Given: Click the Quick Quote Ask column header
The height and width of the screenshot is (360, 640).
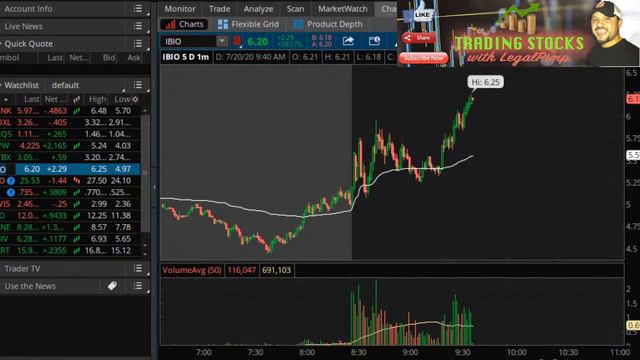Looking at the screenshot, I should 133,58.
